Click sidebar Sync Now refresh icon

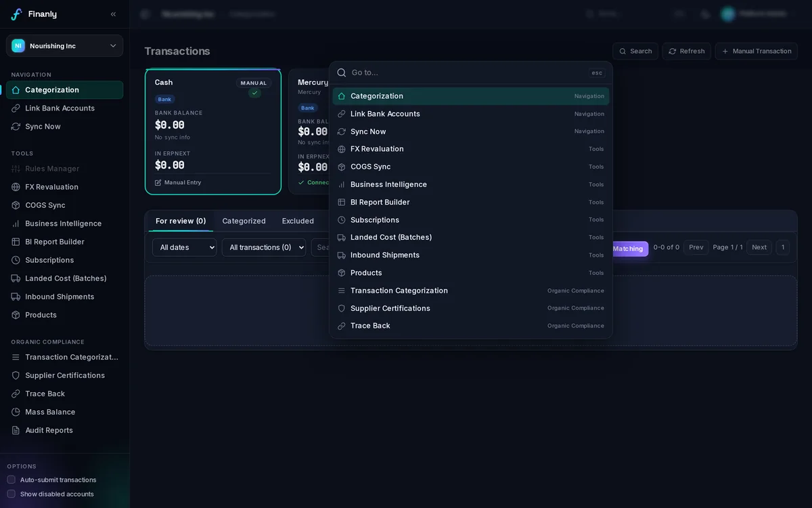tap(16, 127)
